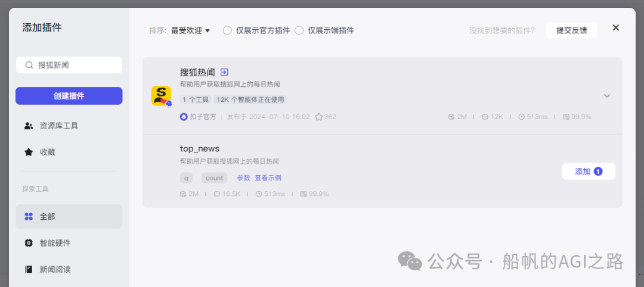Open the 最受欢迎 sort dropdown
644x287 pixels.
[x=191, y=30]
